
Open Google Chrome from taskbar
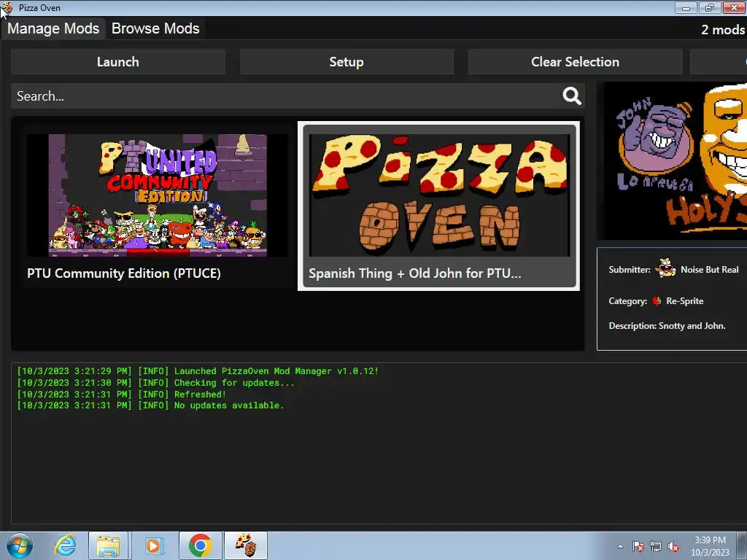[200, 545]
